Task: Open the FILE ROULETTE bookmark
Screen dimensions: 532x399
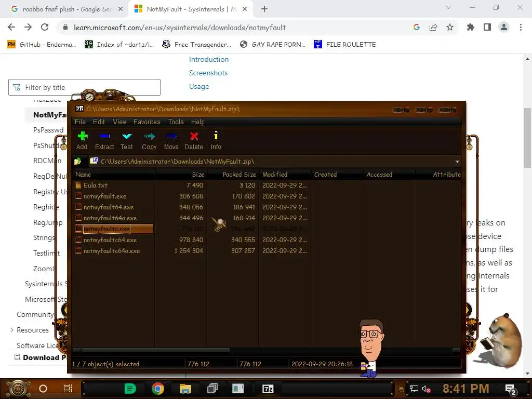Action: [345, 45]
